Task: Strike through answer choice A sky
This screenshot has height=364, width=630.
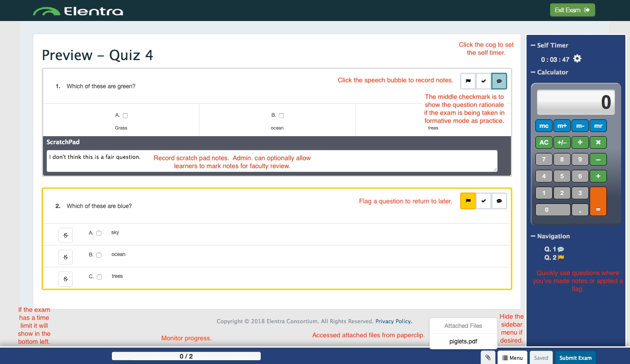Action: coord(66,235)
